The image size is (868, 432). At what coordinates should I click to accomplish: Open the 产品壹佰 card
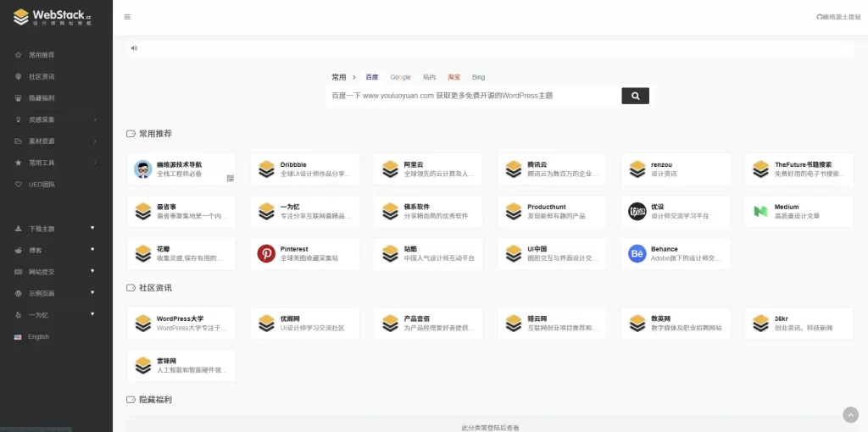(428, 323)
